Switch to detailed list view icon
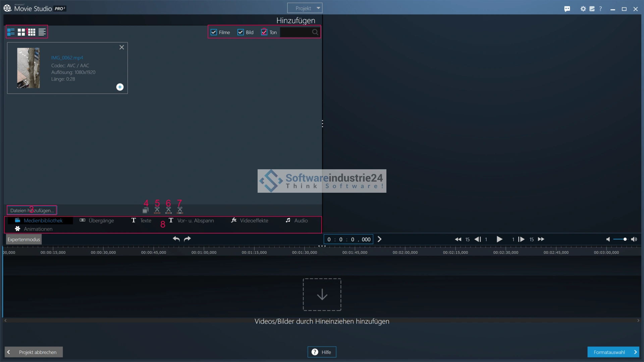This screenshot has width=644, height=362. [11, 32]
